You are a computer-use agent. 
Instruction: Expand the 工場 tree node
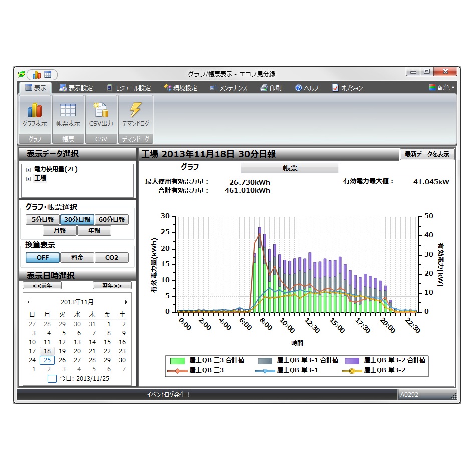click(x=29, y=178)
